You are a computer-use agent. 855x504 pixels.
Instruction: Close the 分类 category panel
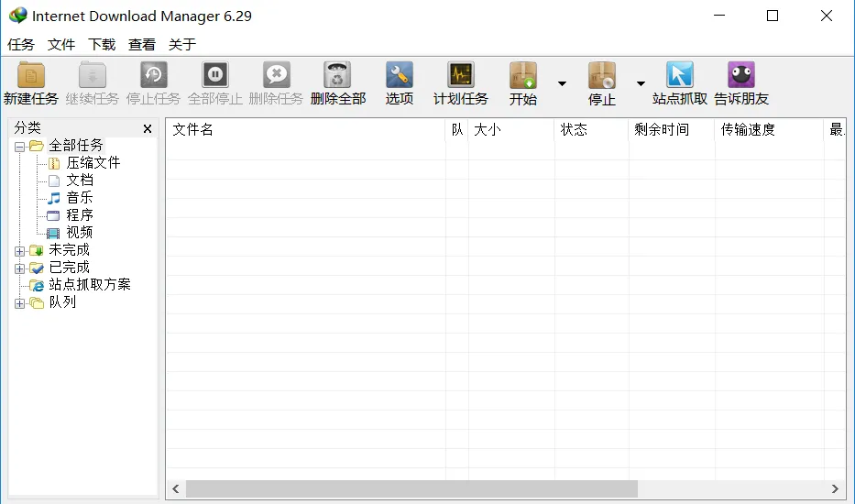(148, 128)
